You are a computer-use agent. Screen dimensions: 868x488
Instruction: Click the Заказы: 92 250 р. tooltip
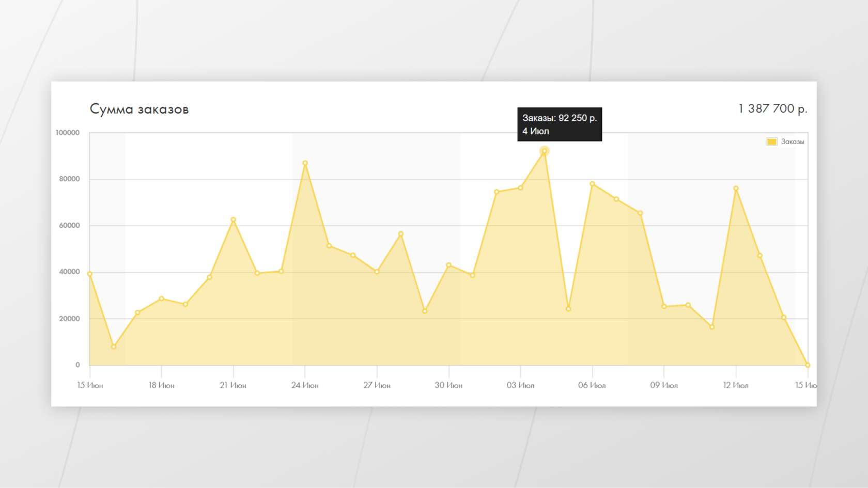coord(560,124)
